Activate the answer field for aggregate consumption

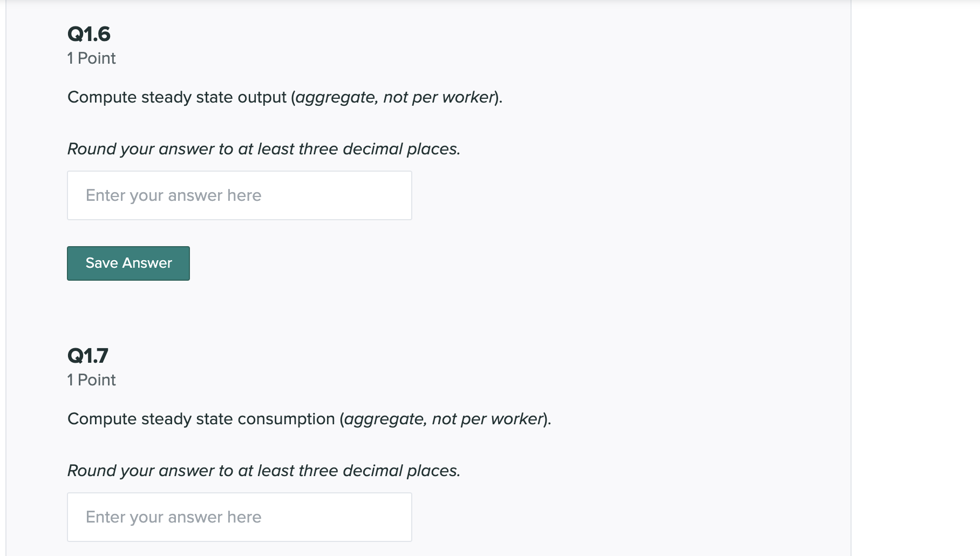239,517
